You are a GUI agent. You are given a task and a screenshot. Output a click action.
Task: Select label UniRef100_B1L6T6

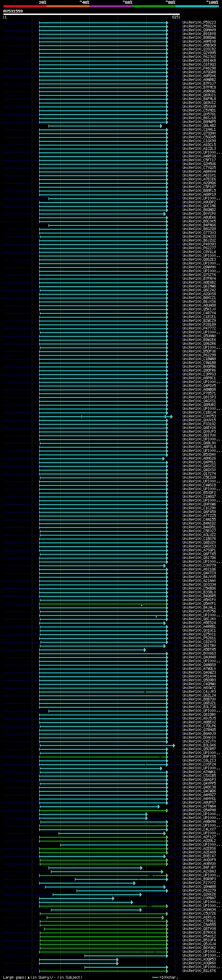point(199,971)
